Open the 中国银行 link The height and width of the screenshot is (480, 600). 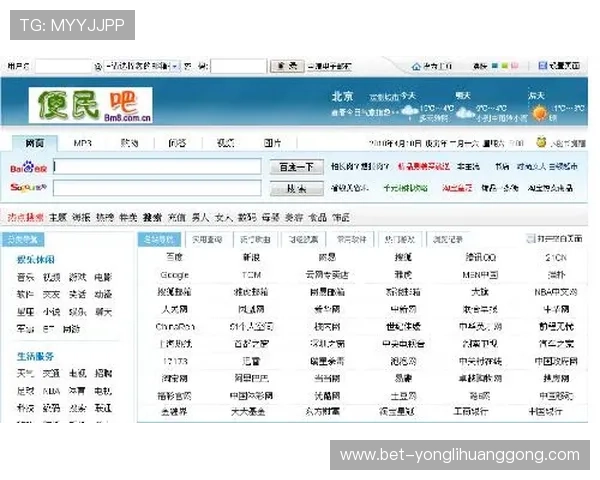[545, 411]
